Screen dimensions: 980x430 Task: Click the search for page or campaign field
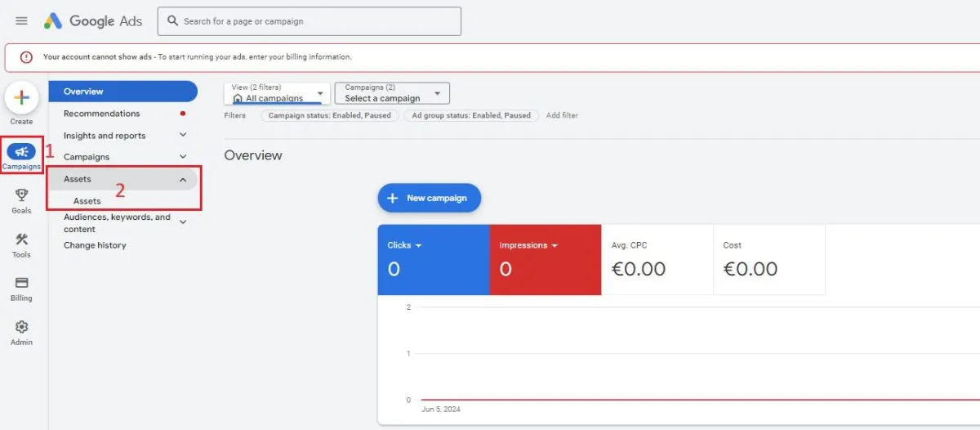[x=310, y=21]
